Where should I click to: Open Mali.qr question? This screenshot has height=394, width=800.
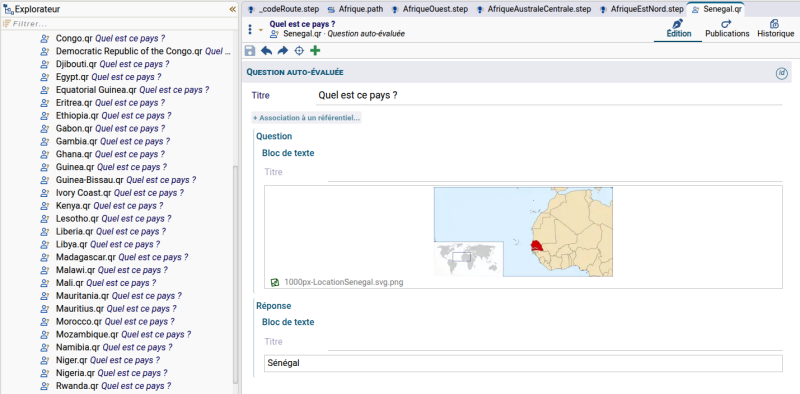[98, 283]
